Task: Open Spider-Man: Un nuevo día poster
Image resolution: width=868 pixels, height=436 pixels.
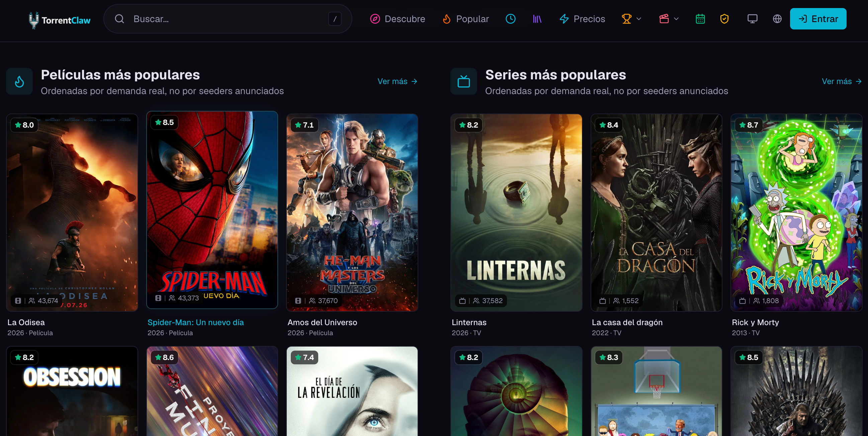Action: point(212,210)
